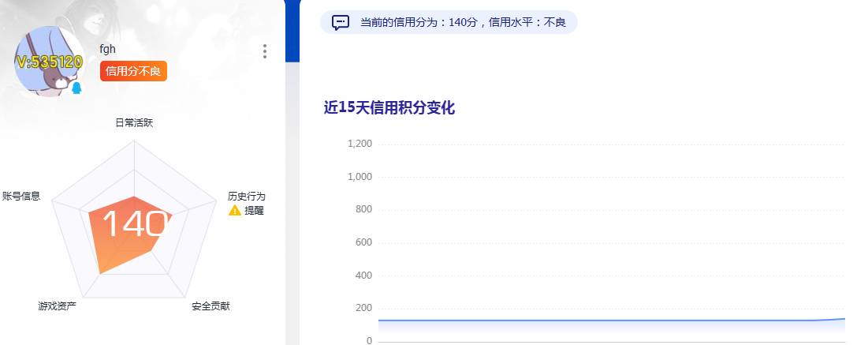Click the fgh profile avatar
868x345 pixels.
tap(49, 61)
